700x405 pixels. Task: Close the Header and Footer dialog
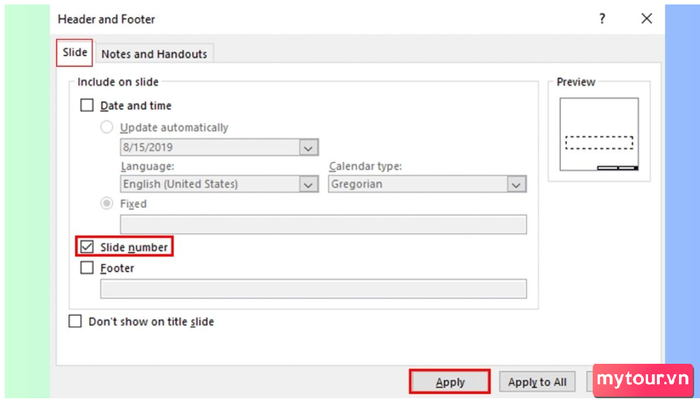[x=647, y=19]
